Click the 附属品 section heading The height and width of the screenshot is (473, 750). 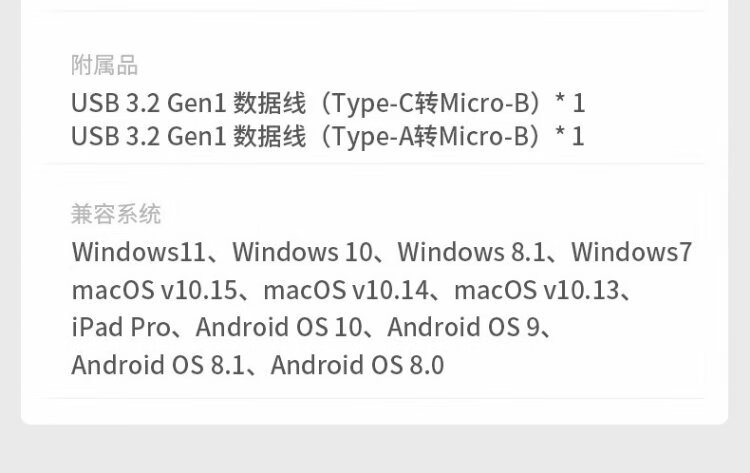pos(104,66)
